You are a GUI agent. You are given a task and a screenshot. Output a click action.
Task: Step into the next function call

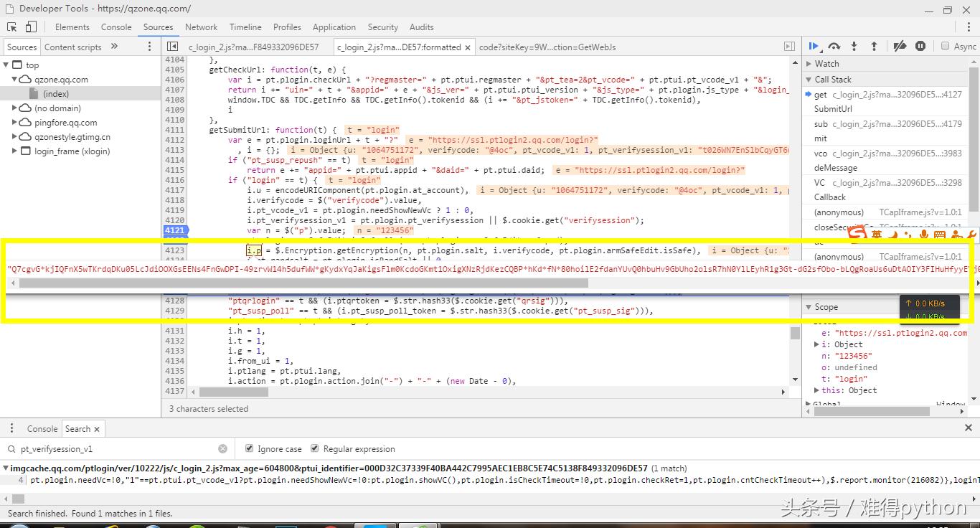(x=854, y=46)
